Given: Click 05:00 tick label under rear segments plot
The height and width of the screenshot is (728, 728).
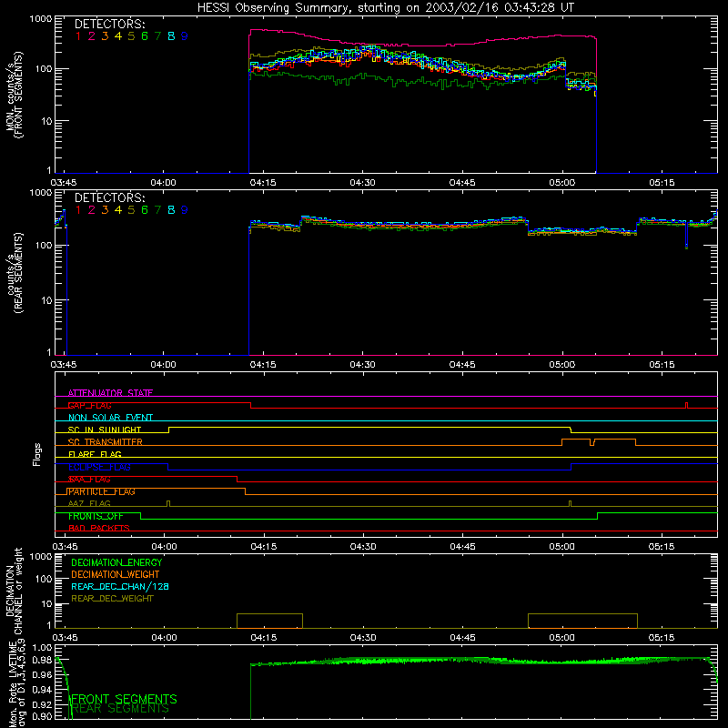Looking at the screenshot, I should (561, 365).
